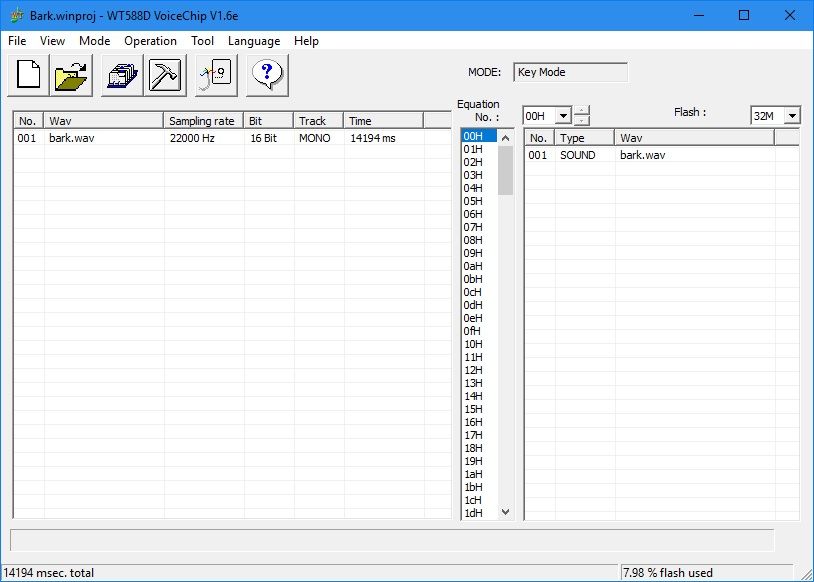The width and height of the screenshot is (814, 582).
Task: Click the Key Mode field
Action: [x=570, y=72]
